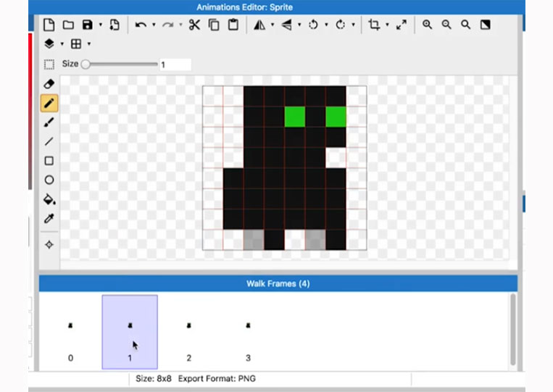Click the Save floppy disk icon
This screenshot has width=553, height=392.
(x=87, y=25)
